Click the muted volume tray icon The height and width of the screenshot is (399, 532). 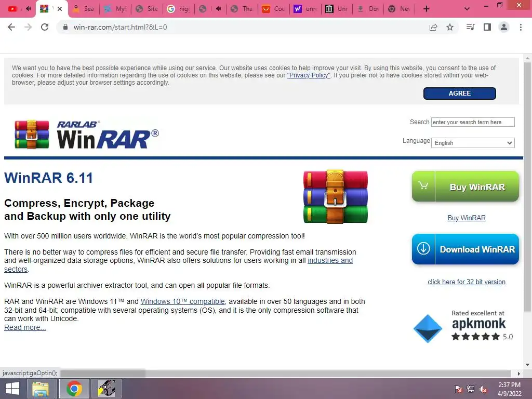coord(483,389)
